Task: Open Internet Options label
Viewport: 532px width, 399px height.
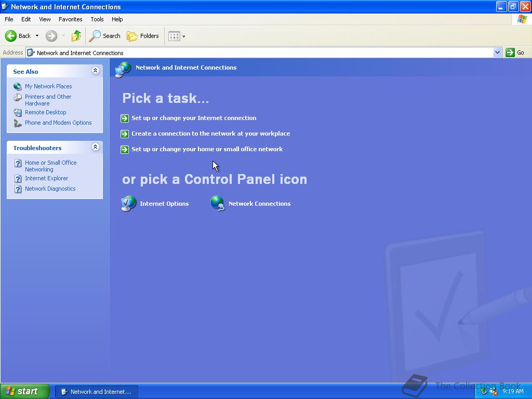Action: coord(164,204)
